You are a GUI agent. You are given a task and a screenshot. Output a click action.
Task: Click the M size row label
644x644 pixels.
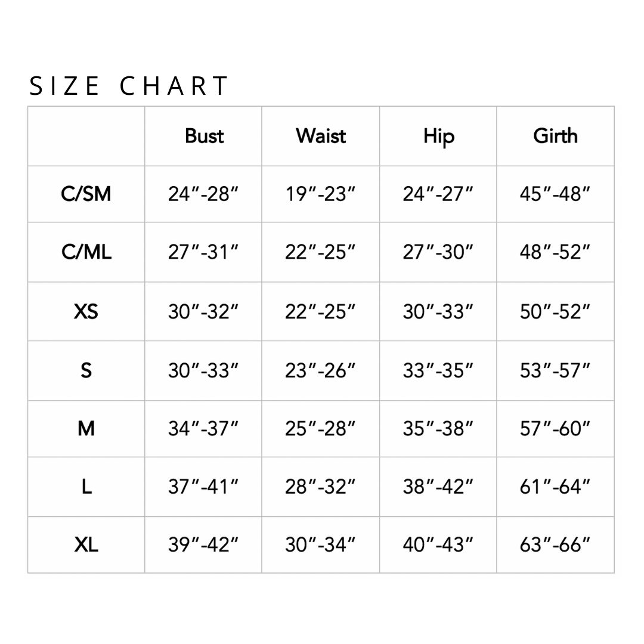coord(86,429)
